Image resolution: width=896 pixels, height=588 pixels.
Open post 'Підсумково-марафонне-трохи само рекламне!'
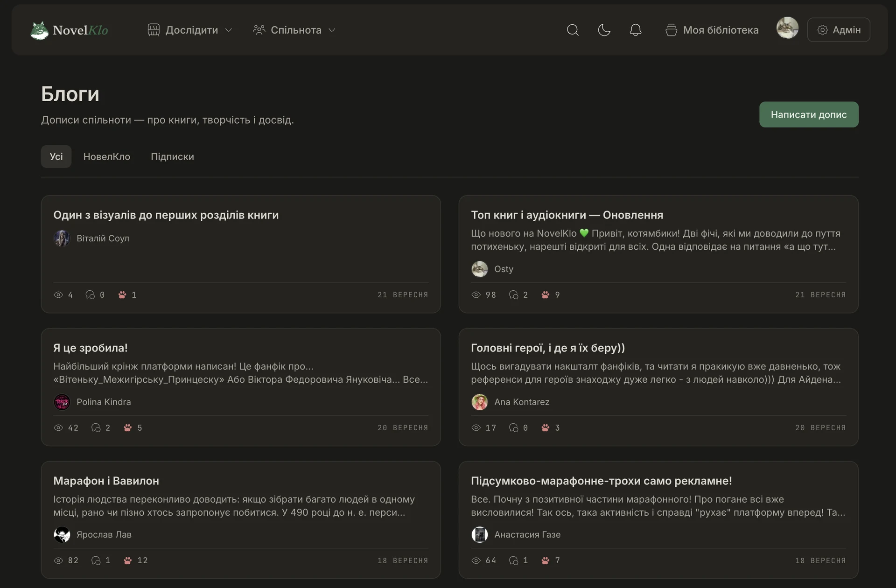pos(602,481)
